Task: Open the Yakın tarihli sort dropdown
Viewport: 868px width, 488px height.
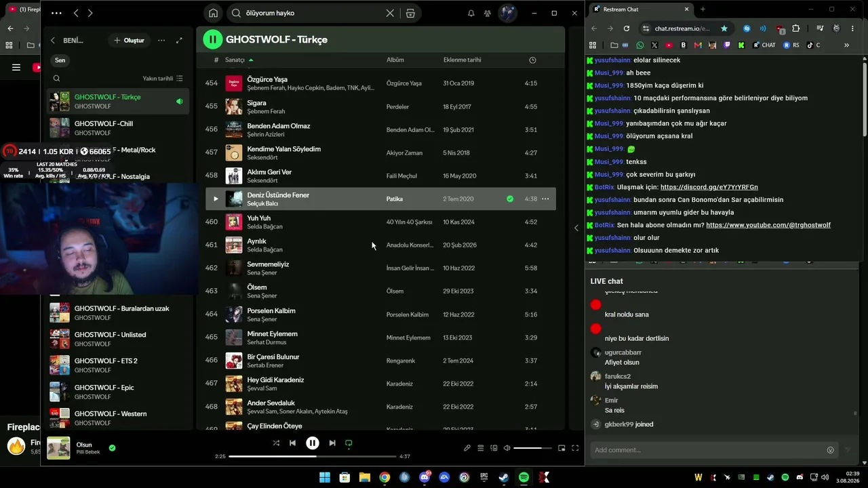Action: tap(163, 79)
